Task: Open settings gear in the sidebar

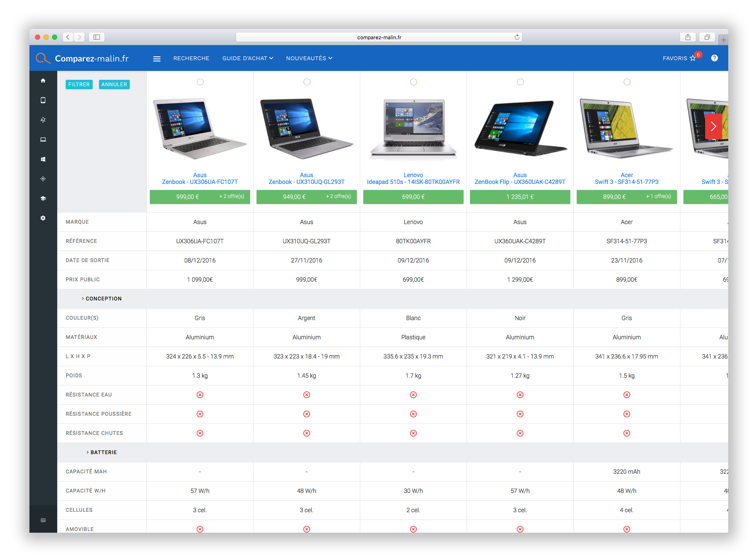Action: click(43, 218)
